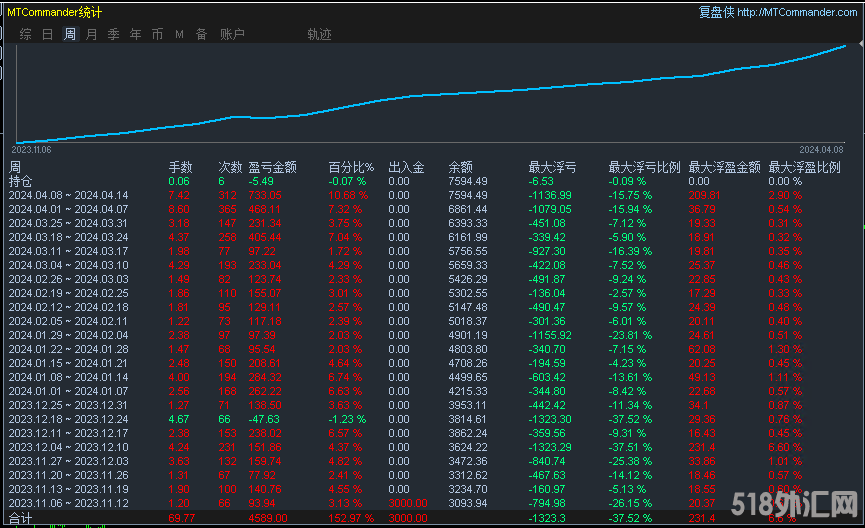Screen dimensions: 865x528
Task: Click the 盈亏金额 column header
Action: tap(272, 167)
